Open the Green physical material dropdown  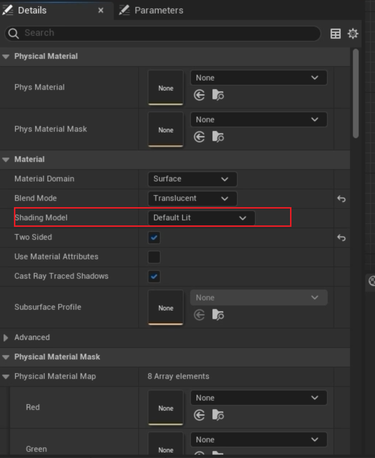point(259,440)
